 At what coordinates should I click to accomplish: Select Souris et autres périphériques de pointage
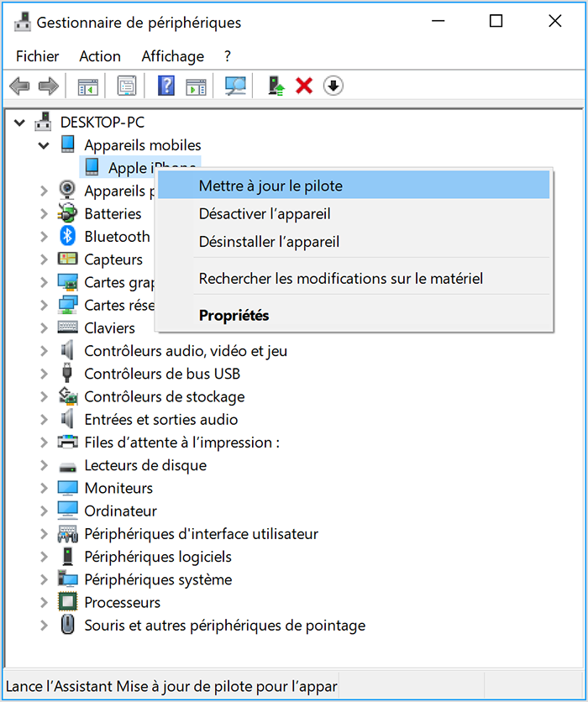[x=224, y=626]
